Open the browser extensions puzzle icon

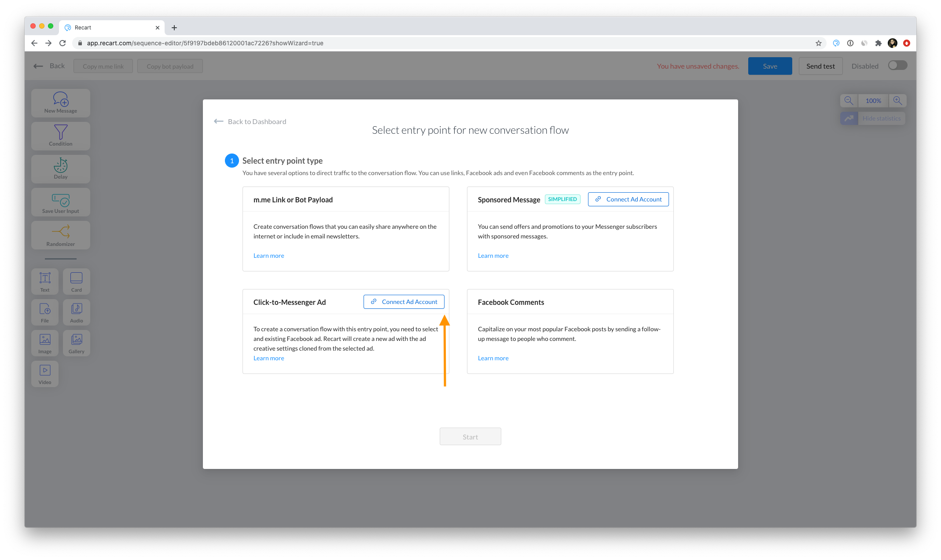[879, 43]
